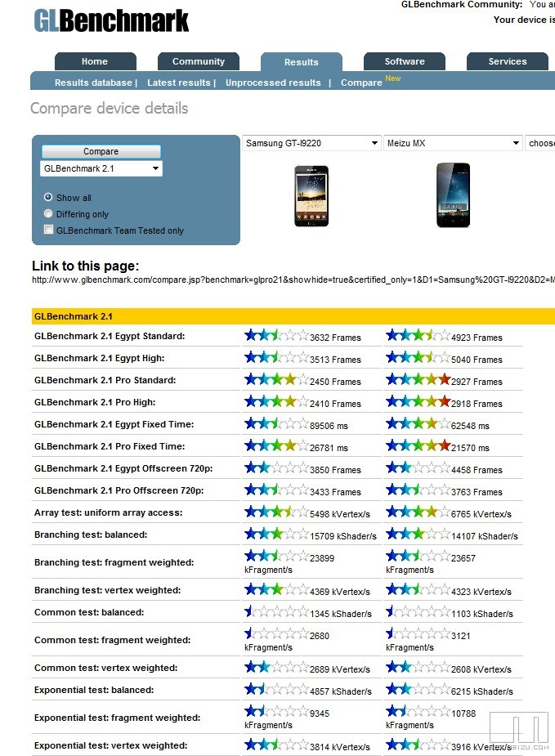555x756 pixels.
Task: Expand the Meizu MX device dropdown
Action: pyautogui.click(x=453, y=143)
